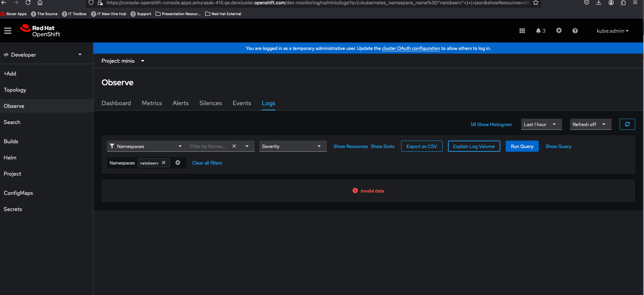Select the Logs tab
This screenshot has width=644, height=295.
point(269,103)
